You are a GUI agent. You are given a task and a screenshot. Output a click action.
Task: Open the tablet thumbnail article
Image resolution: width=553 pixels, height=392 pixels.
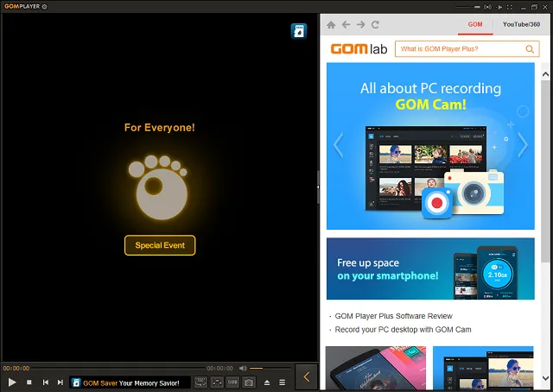[376, 368]
